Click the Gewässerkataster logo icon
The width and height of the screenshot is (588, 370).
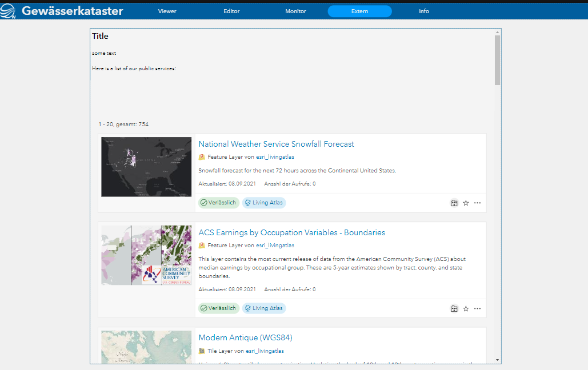coord(8,11)
